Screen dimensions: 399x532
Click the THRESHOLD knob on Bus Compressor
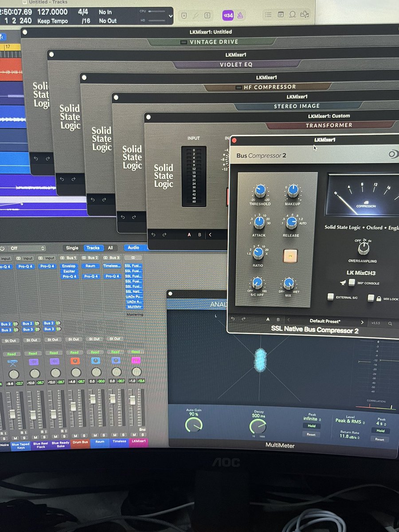point(261,191)
